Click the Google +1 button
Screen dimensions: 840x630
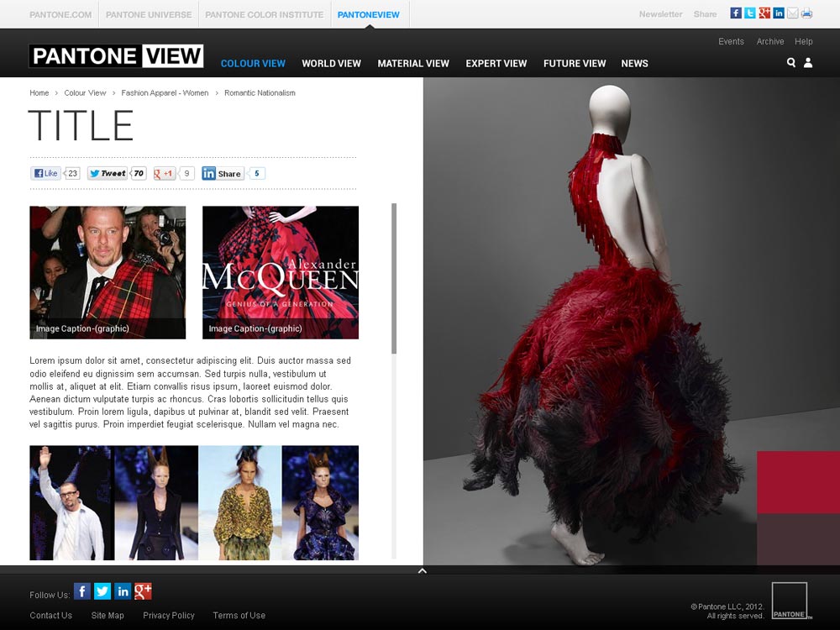(165, 173)
